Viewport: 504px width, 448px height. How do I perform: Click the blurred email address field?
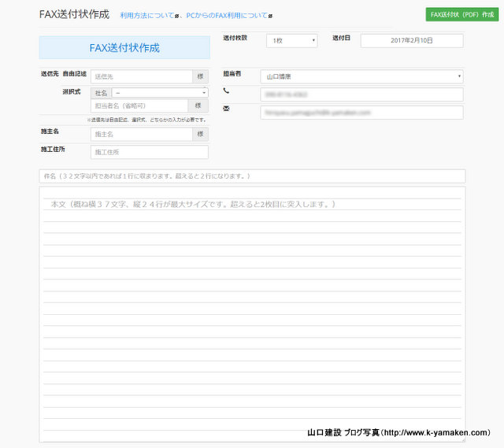click(x=361, y=113)
